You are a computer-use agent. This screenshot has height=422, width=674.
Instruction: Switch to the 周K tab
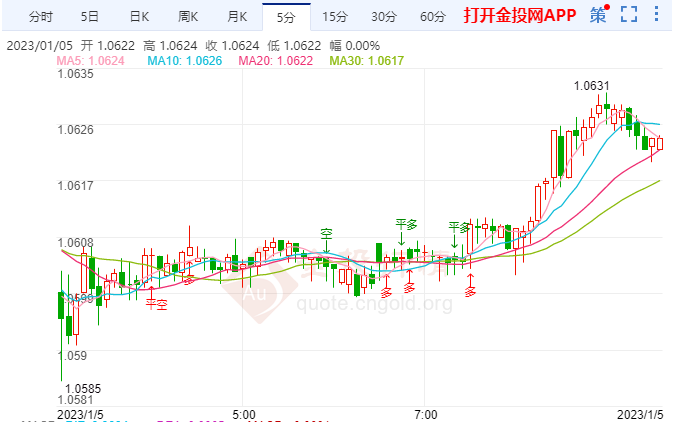(188, 17)
